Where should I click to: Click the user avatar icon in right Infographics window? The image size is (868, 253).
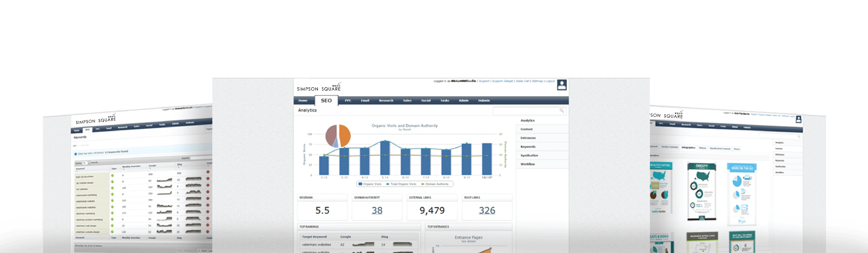[798, 119]
